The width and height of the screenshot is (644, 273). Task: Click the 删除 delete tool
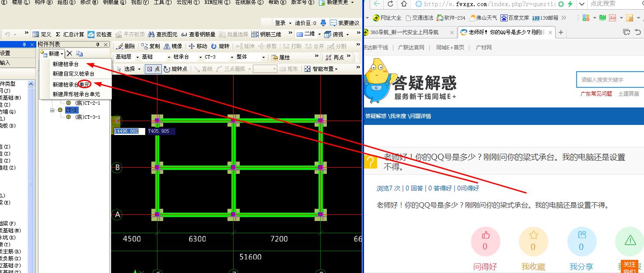(126, 46)
